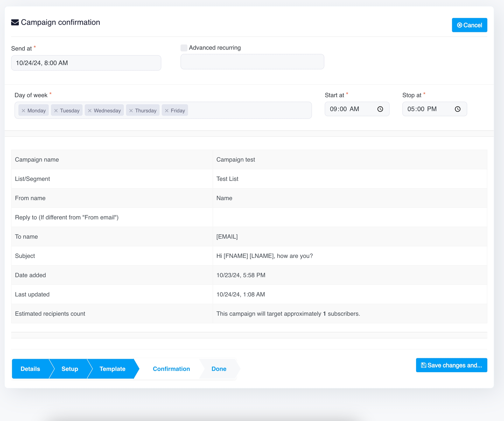This screenshot has width=504, height=421.
Task: Go to the Template wizard step
Action: tap(112, 369)
